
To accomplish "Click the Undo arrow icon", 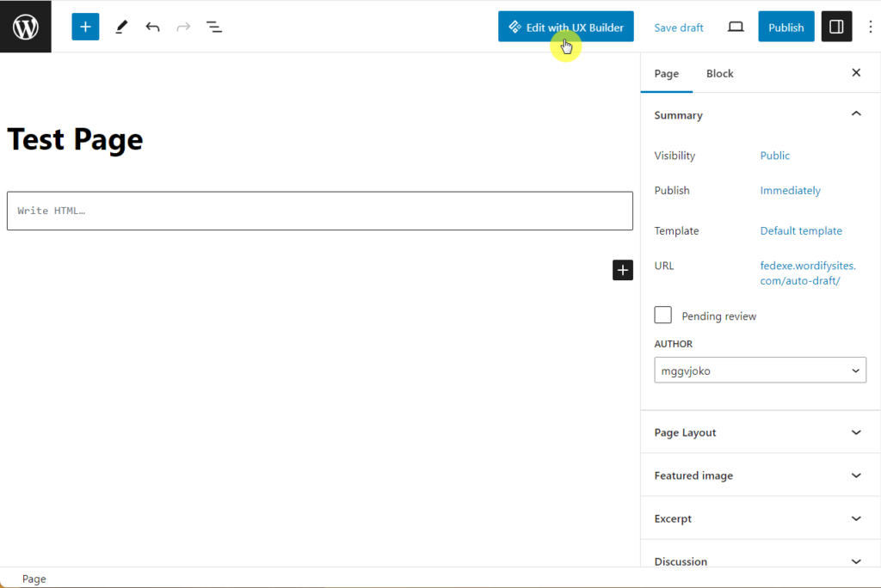I will pos(152,27).
